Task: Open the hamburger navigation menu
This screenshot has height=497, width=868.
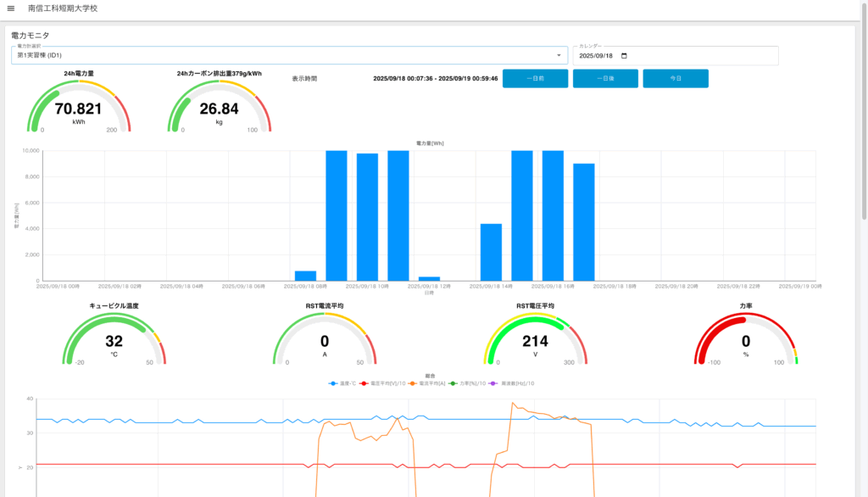Action: (10, 8)
